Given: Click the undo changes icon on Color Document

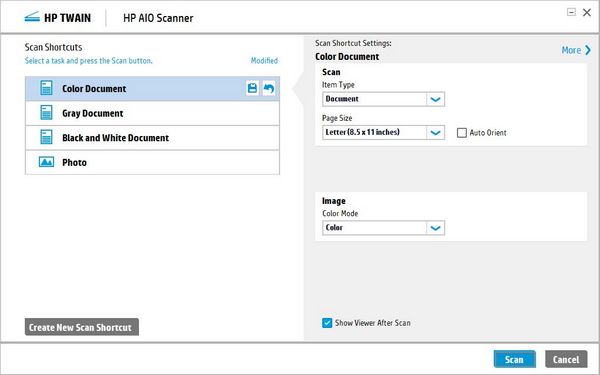Looking at the screenshot, I should [x=269, y=88].
